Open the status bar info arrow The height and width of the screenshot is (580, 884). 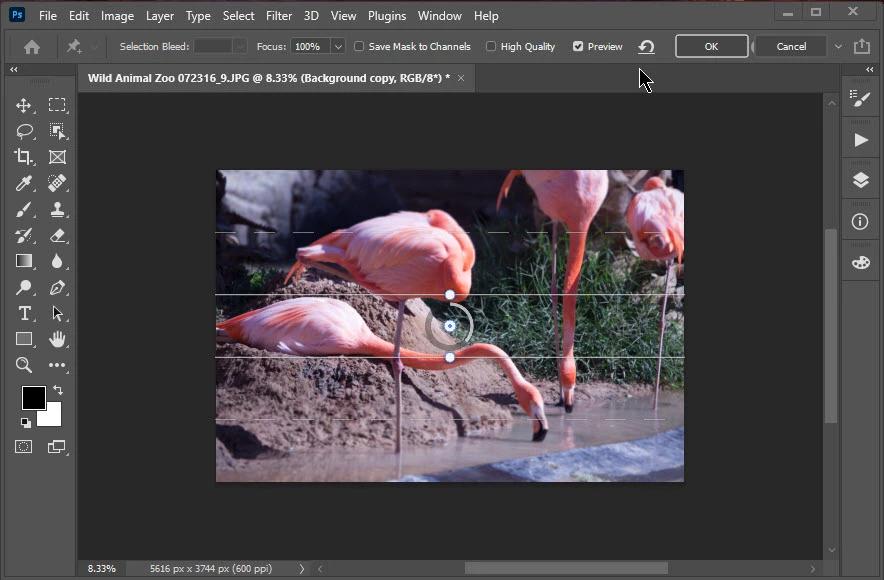[x=302, y=569]
